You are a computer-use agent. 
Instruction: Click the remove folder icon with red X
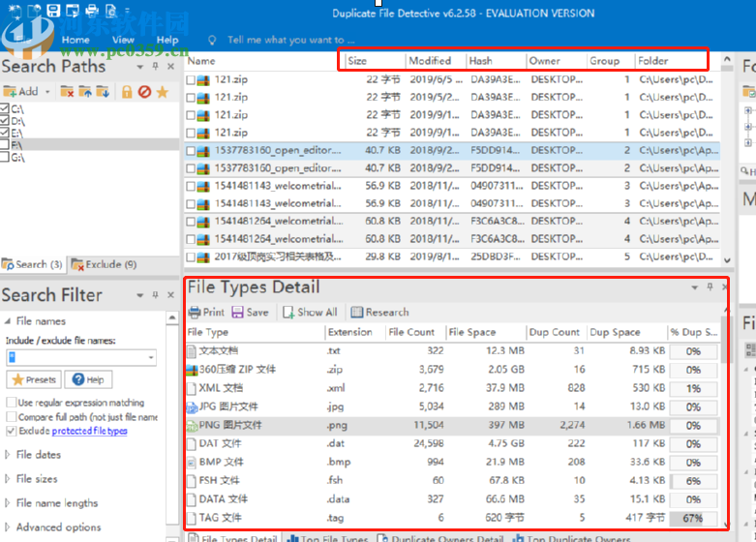click(67, 91)
